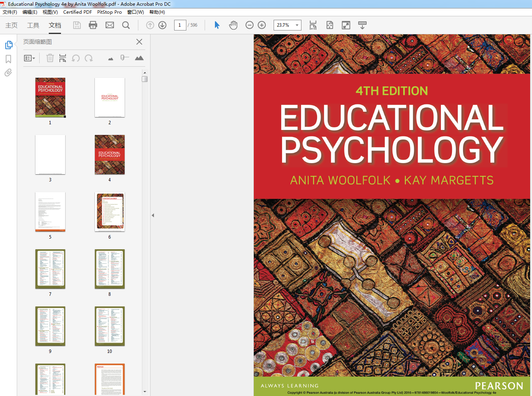The image size is (532, 396).
Task: Reduce thumbnail size small mountain icon
Action: [x=111, y=59]
